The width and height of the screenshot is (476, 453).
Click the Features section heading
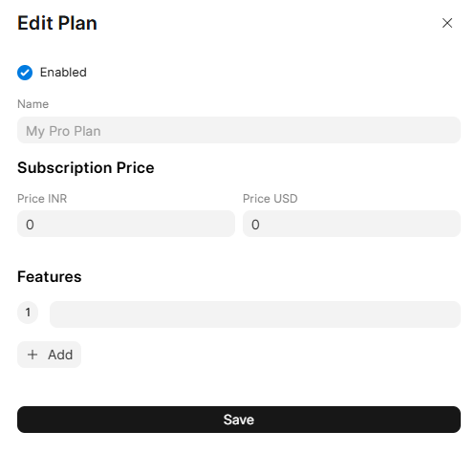50,276
